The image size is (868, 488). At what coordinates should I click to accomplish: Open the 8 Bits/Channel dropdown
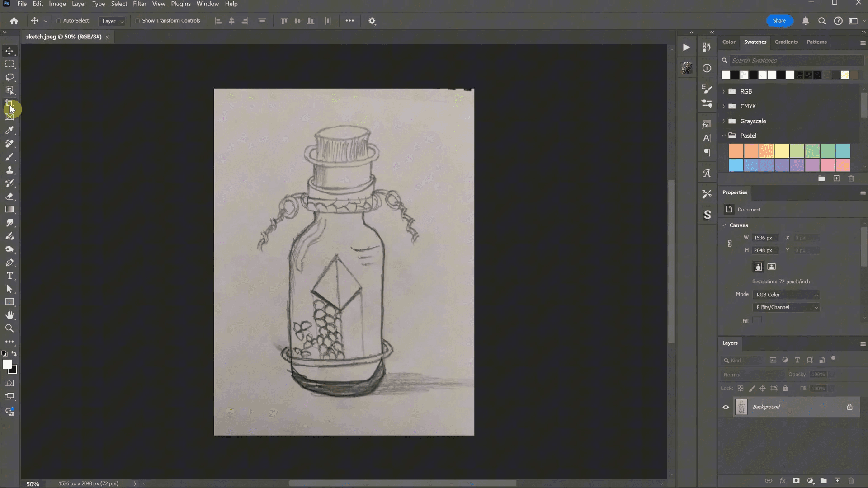[786, 307]
